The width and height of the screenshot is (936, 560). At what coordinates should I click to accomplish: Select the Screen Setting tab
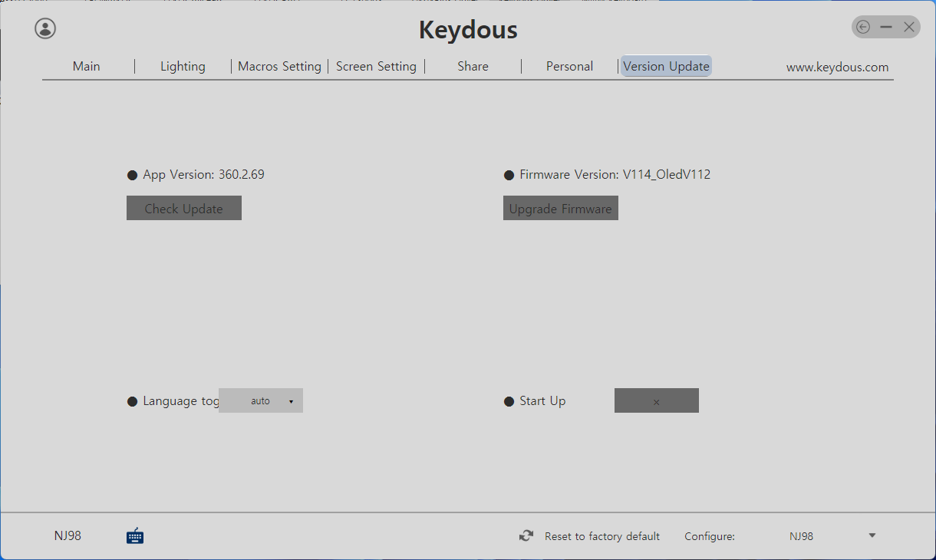tap(376, 66)
